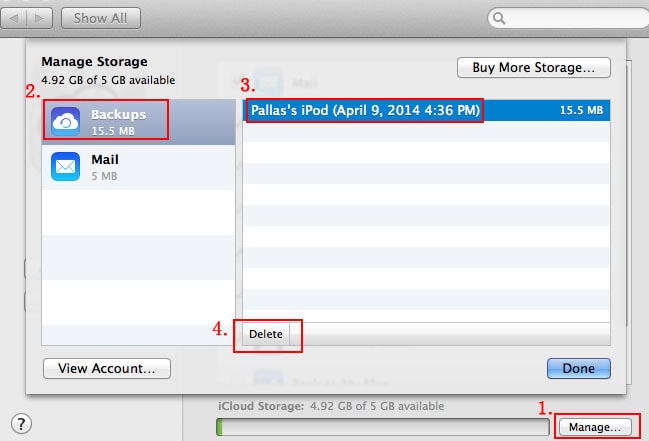Select the Mail storage row

138,167
